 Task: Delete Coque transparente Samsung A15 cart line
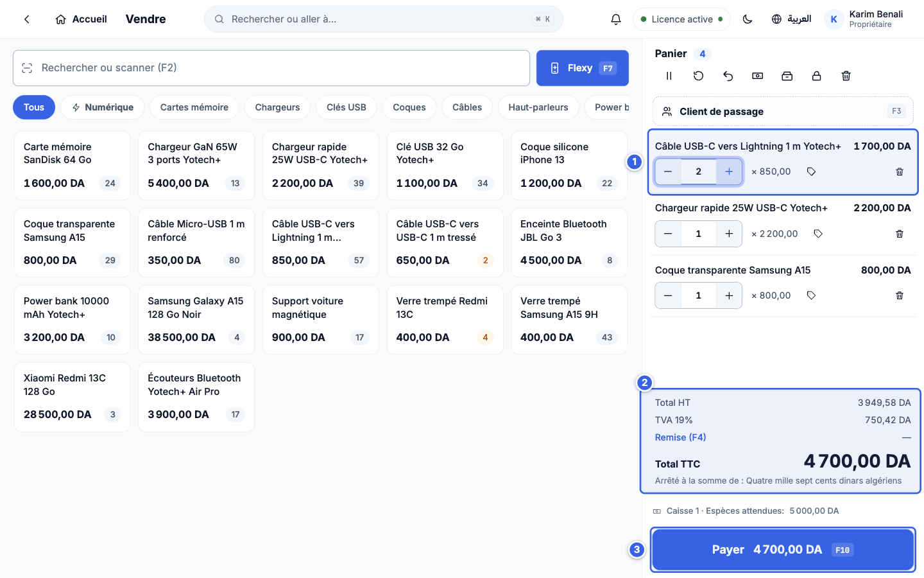point(900,295)
